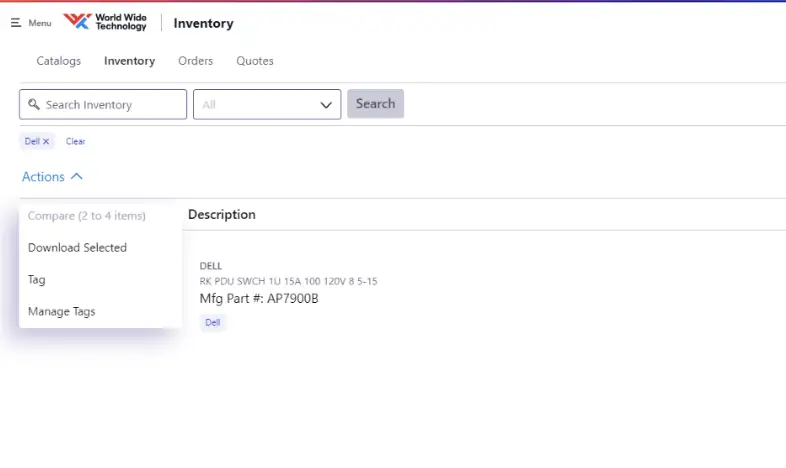Remove the Dell filter tag
Viewport: 786px width, 468px height.
(x=46, y=141)
